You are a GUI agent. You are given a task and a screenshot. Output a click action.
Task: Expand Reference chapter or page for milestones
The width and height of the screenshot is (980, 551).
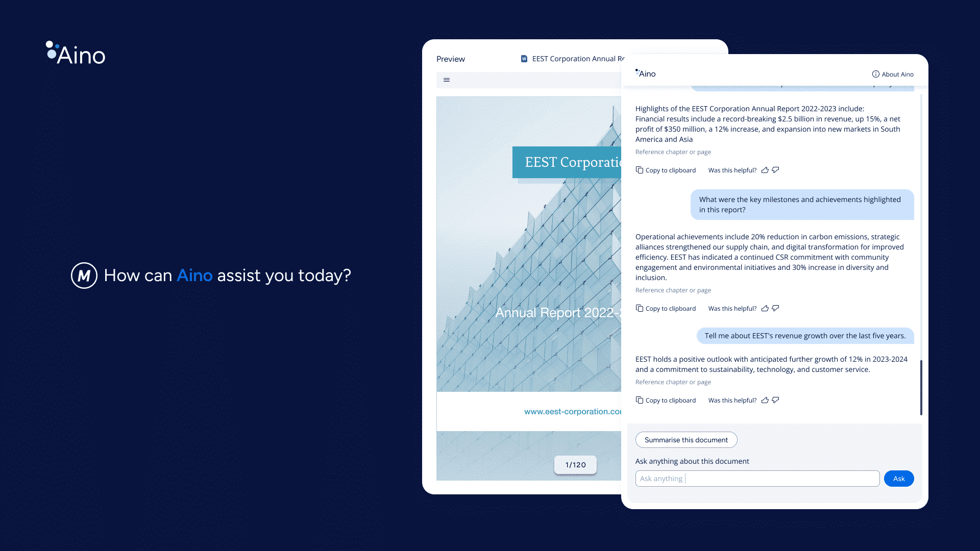(x=672, y=289)
